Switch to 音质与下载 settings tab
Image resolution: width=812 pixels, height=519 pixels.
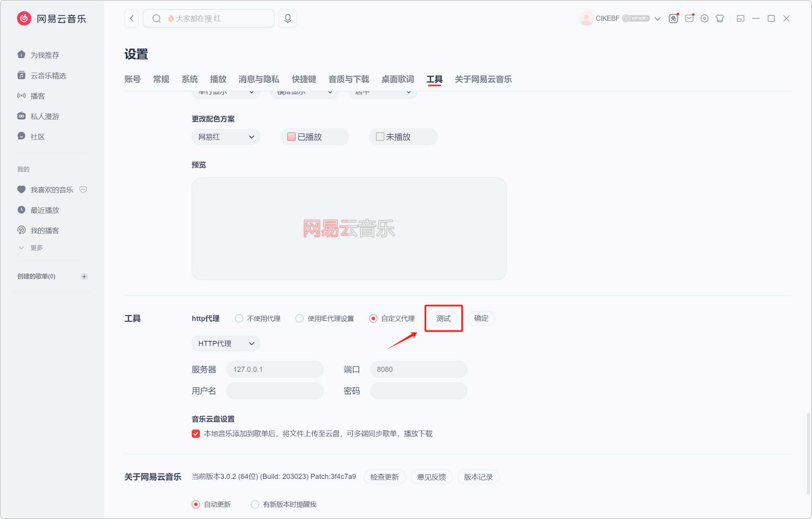pos(349,79)
